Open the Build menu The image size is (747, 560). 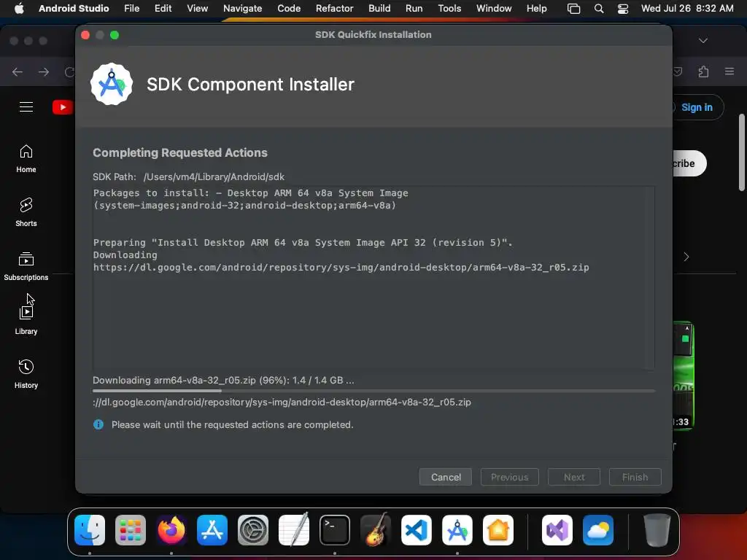379,8
